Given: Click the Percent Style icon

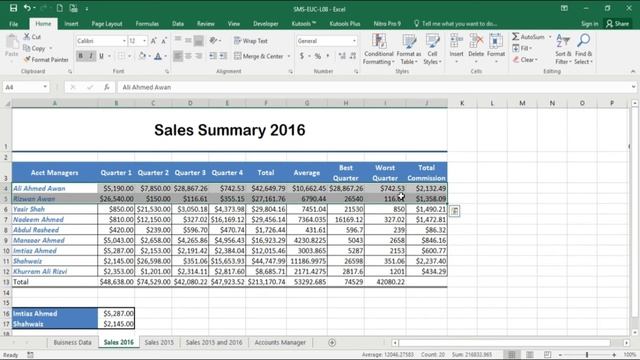Looking at the screenshot, I should [x=318, y=56].
